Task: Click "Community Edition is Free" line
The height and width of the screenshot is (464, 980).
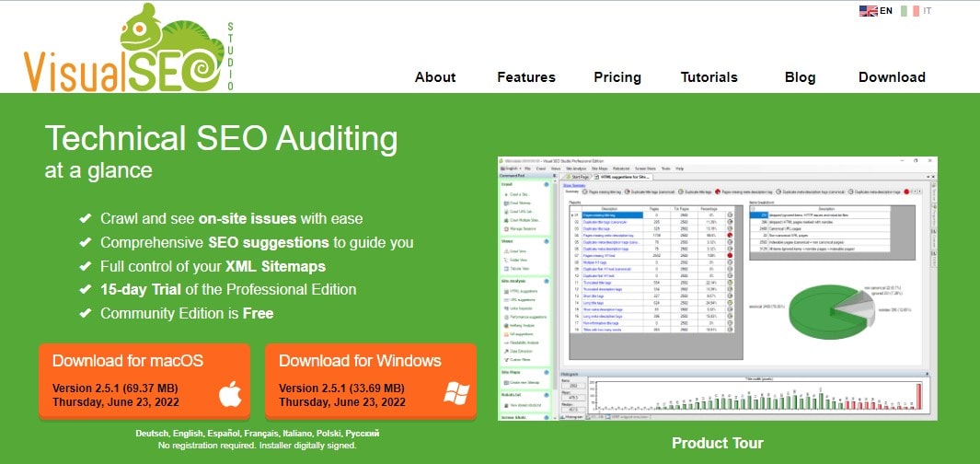Action: [187, 313]
